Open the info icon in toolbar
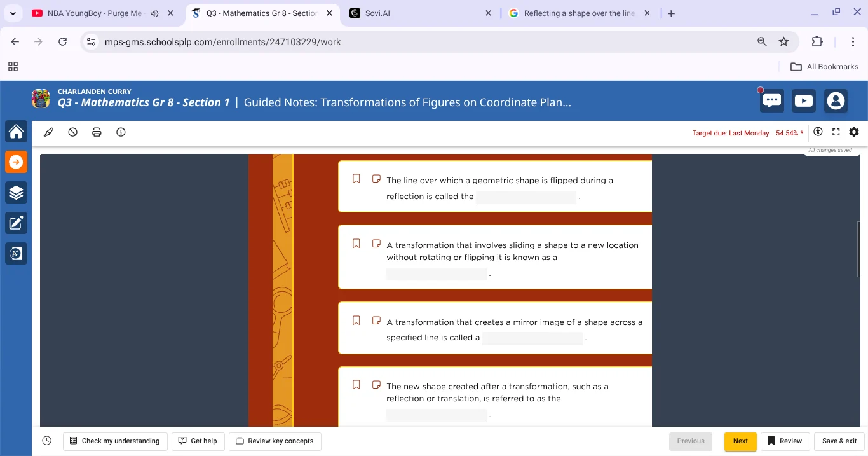 pyautogui.click(x=121, y=132)
